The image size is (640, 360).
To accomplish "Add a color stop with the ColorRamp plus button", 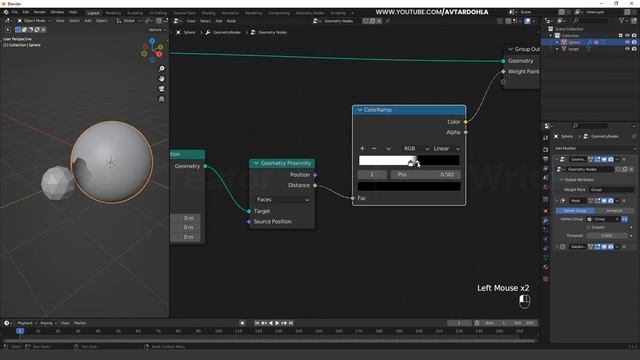I will pos(362,149).
